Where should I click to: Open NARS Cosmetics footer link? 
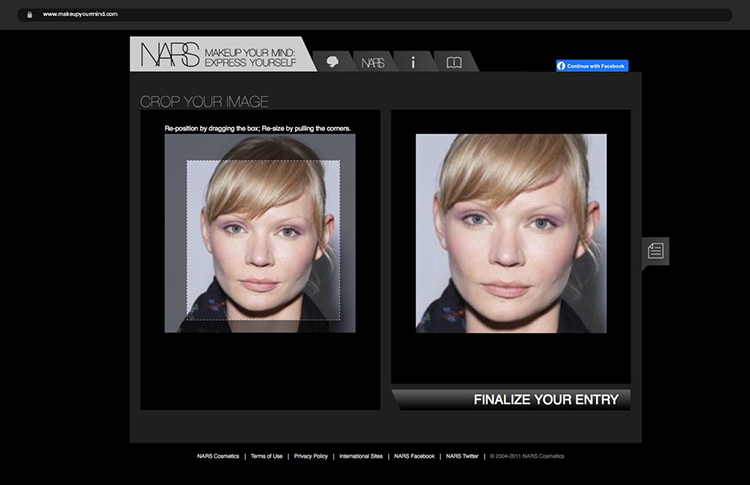(220, 456)
